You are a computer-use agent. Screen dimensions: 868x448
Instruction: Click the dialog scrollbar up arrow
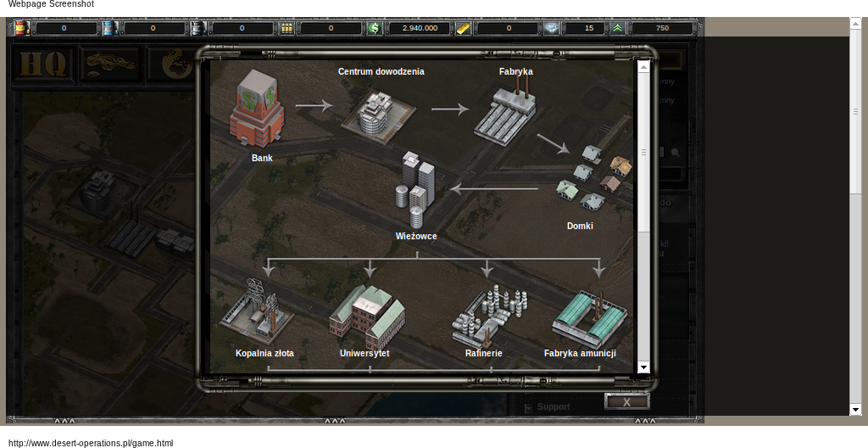[x=643, y=67]
